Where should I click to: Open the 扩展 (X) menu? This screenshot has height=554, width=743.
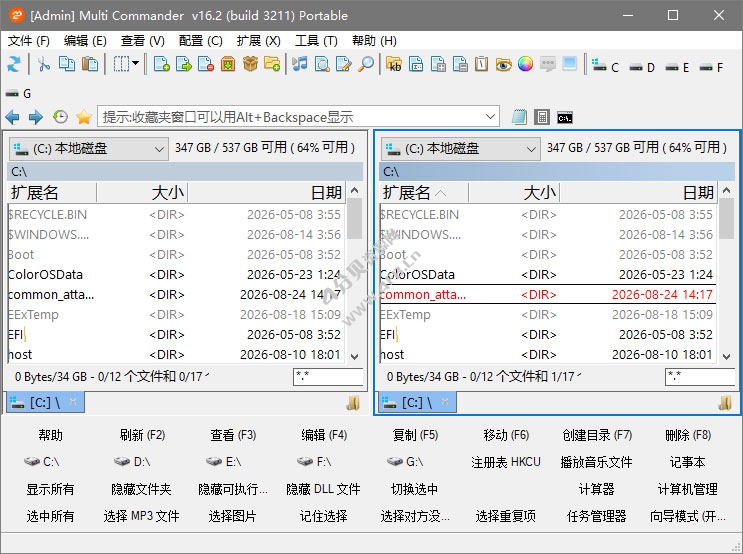pyautogui.click(x=259, y=41)
